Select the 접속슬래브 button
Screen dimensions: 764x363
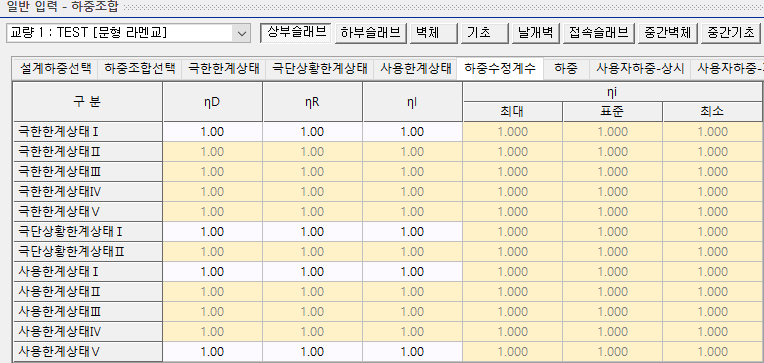click(598, 33)
